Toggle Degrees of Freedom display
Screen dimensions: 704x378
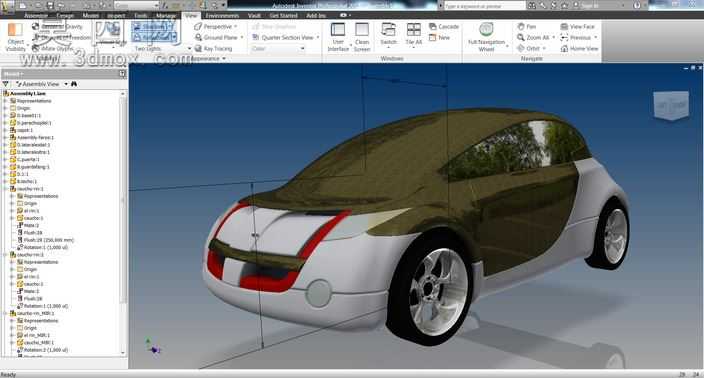[x=62, y=38]
